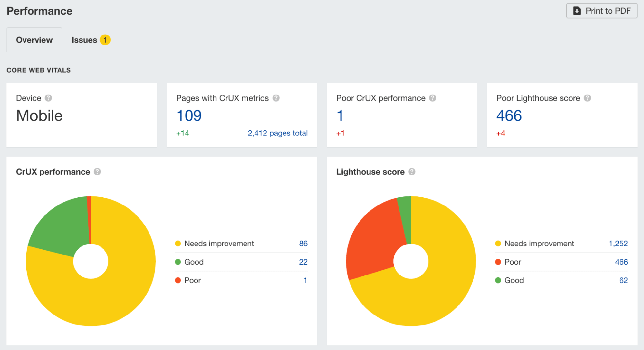Open help icon beside Poor Lighthouse score
This screenshot has width=644, height=350.
point(587,98)
